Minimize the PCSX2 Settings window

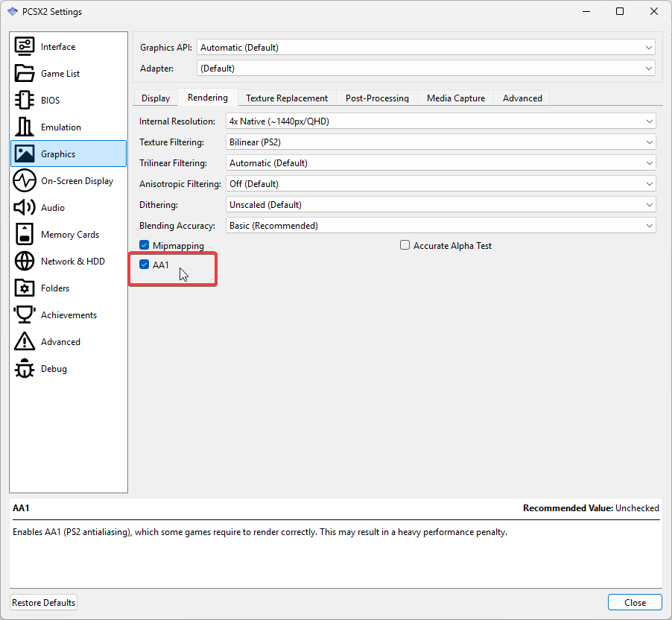(x=586, y=12)
